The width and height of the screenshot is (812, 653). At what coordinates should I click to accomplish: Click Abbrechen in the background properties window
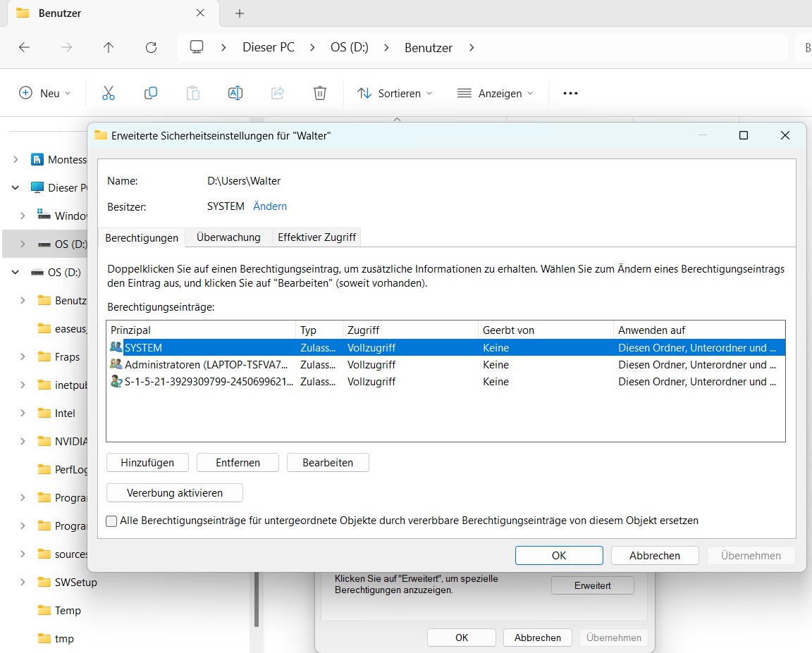538,638
